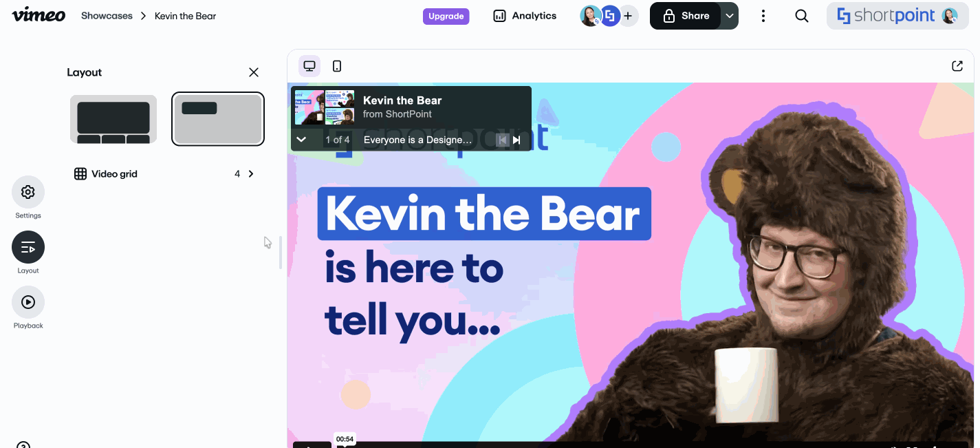Screen dimensions: 980x448
Task: Open the three-dot more options menu
Action: tap(763, 16)
